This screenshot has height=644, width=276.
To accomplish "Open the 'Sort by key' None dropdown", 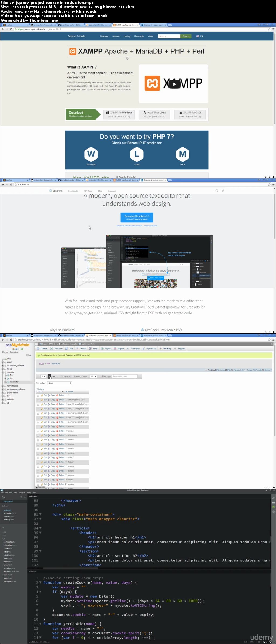I will click(x=60, y=383).
